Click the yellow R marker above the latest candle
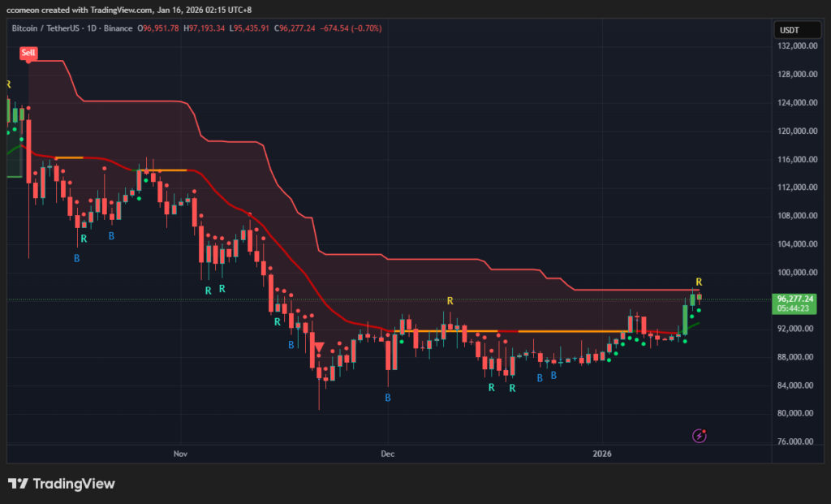 pos(699,282)
